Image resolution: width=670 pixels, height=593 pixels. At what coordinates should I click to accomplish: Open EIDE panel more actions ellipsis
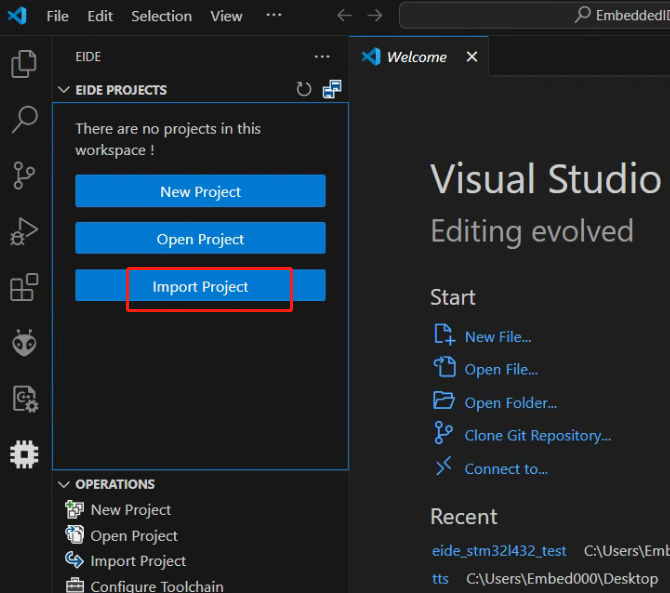coord(322,56)
